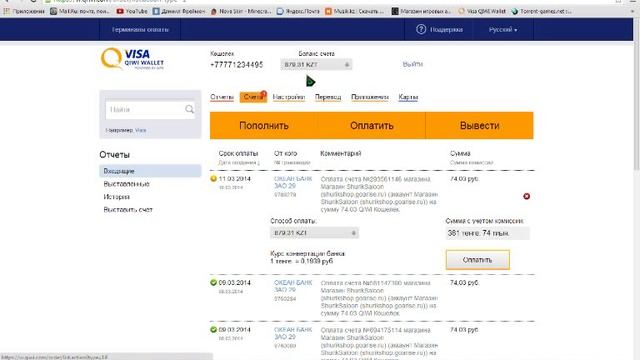Open the Torrent-games.net bookmark
The width and height of the screenshot is (640, 360).
(x=541, y=11)
